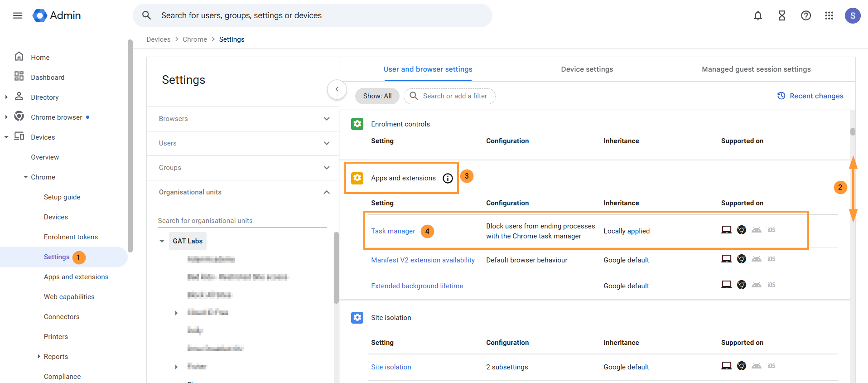
Task: Switch to Managed guest session settings tab
Action: tap(756, 69)
